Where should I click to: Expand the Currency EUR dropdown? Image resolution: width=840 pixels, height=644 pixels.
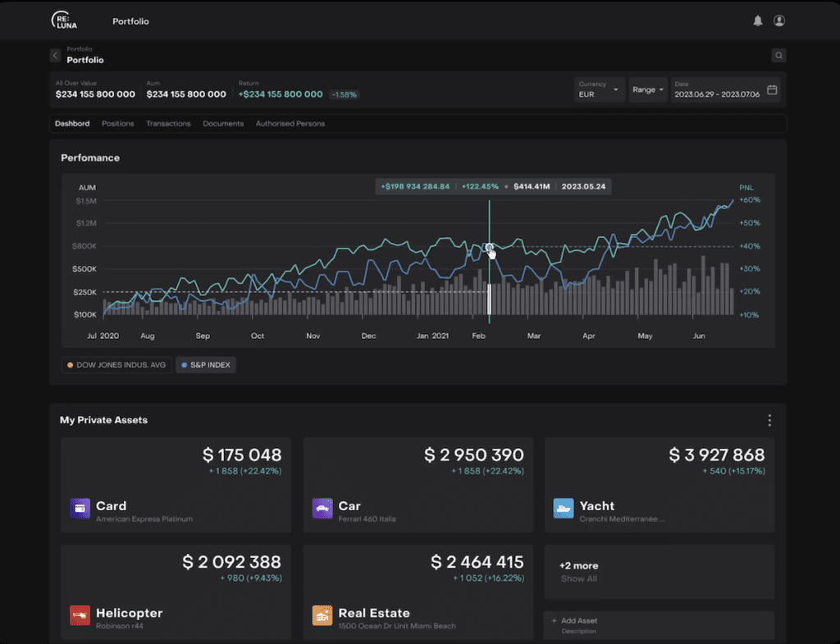click(x=600, y=89)
